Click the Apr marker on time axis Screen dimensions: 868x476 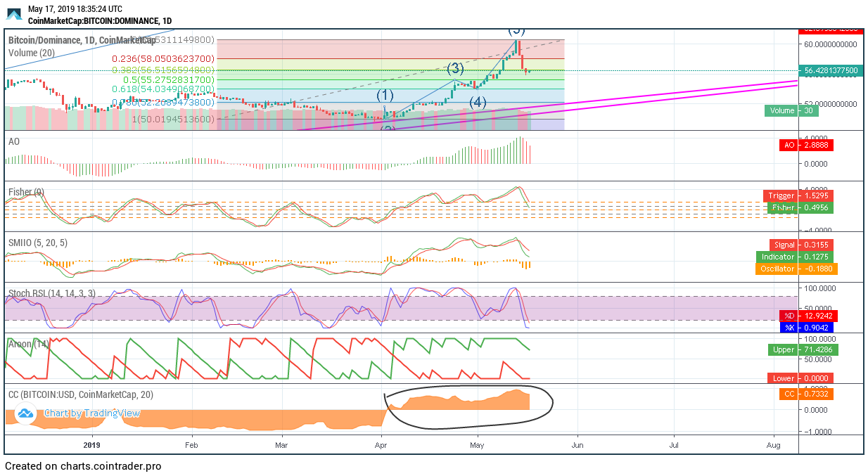(381, 445)
